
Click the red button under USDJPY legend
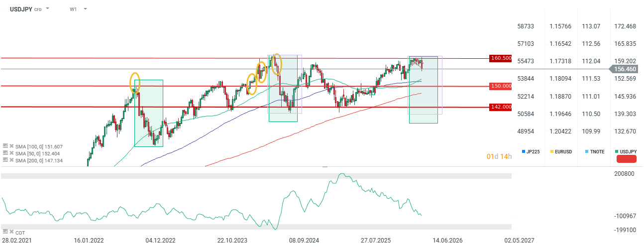[x=627, y=159]
